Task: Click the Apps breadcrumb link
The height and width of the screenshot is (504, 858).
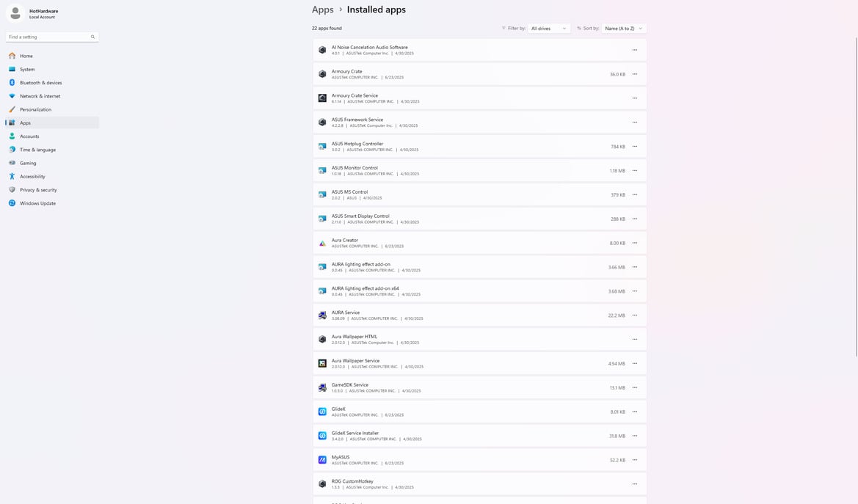Action: 322,10
